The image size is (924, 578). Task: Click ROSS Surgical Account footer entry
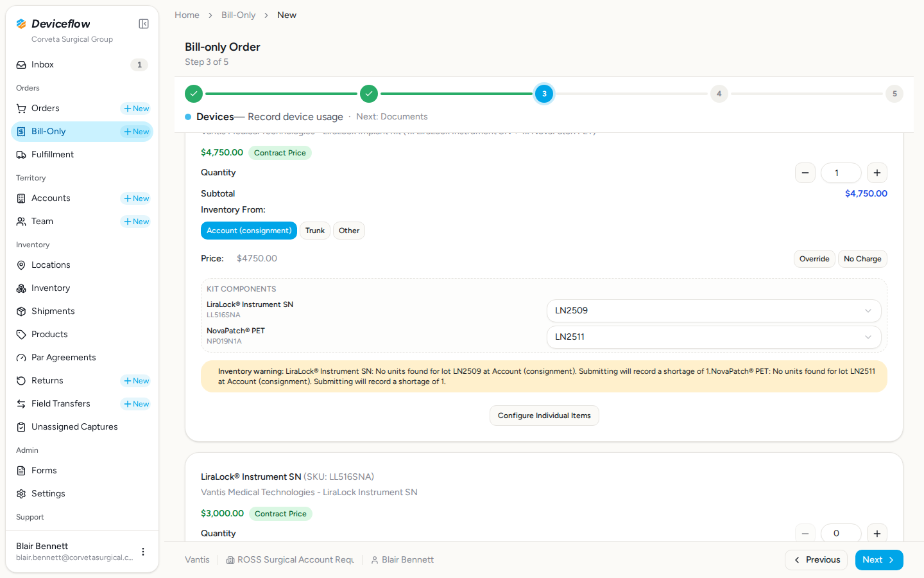coord(290,560)
